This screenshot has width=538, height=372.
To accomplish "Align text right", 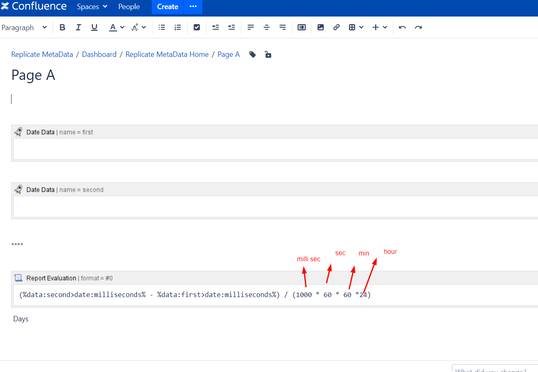I will (282, 27).
